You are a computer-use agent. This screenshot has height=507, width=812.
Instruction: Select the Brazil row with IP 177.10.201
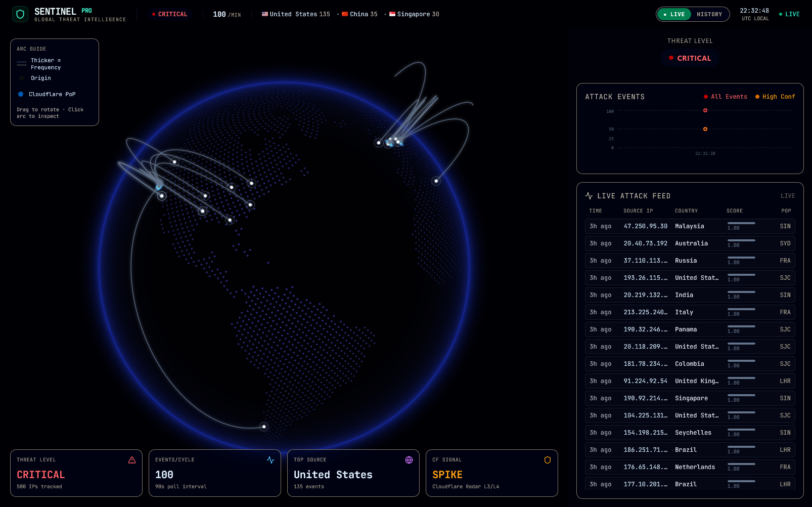point(690,484)
